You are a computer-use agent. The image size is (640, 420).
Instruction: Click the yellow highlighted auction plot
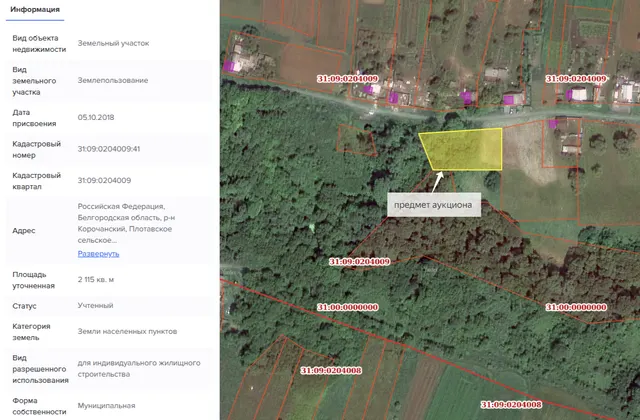tap(464, 150)
